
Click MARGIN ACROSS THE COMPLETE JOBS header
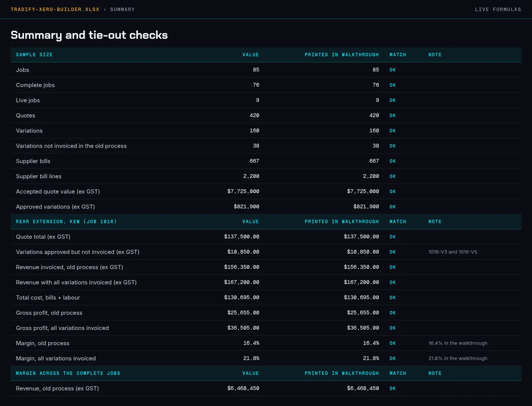pos(68,373)
